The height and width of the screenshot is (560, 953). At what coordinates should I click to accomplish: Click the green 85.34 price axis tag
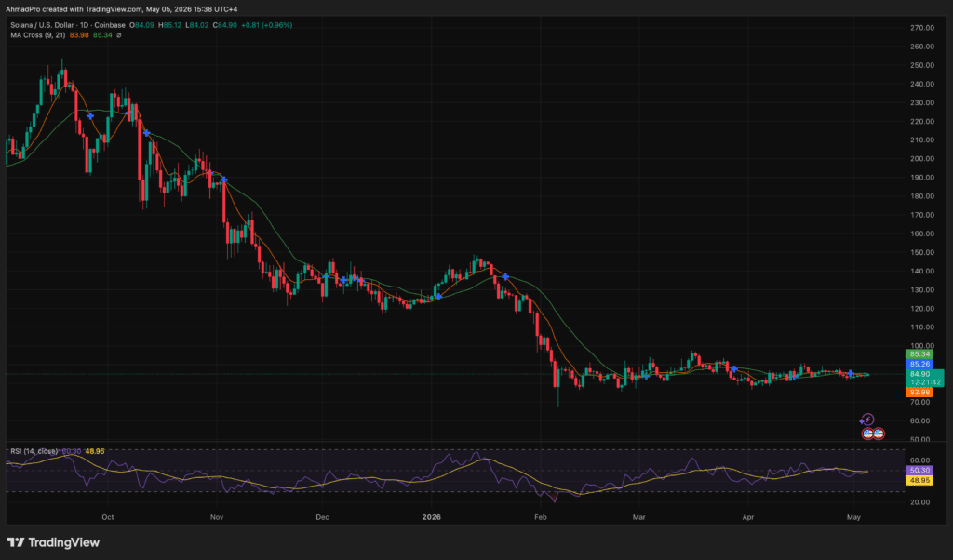(919, 354)
